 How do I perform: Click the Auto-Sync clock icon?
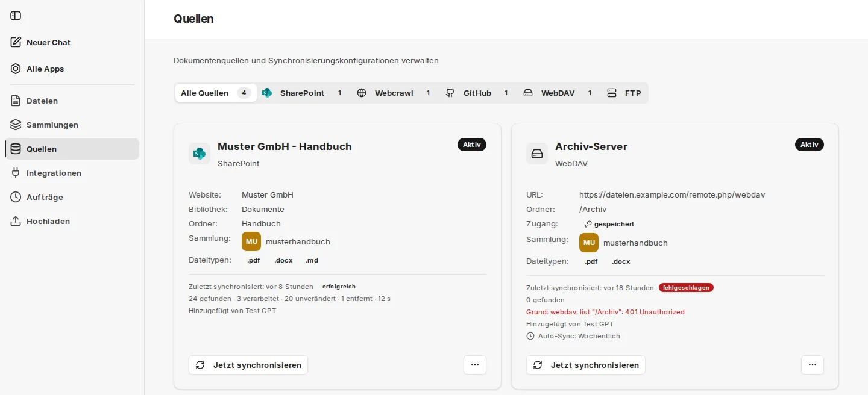(530, 336)
